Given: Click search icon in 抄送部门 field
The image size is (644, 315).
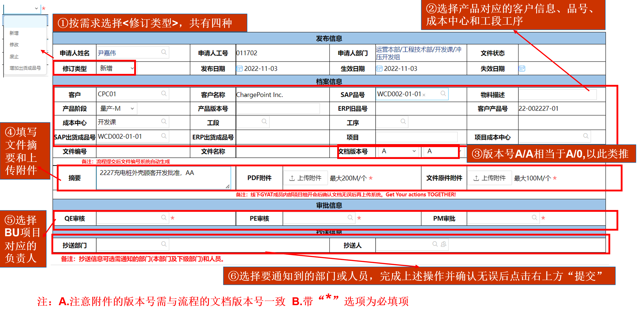Looking at the screenshot, I should click(x=164, y=244).
